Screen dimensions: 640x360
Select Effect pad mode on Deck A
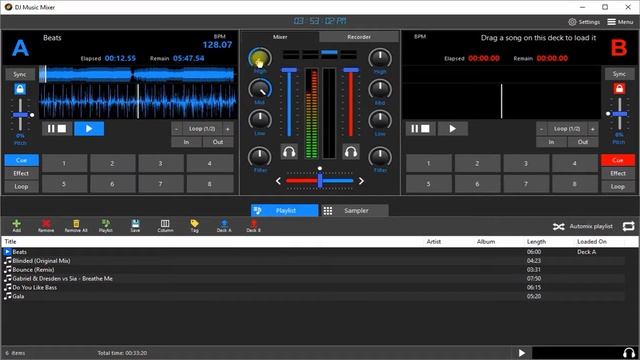click(21, 173)
